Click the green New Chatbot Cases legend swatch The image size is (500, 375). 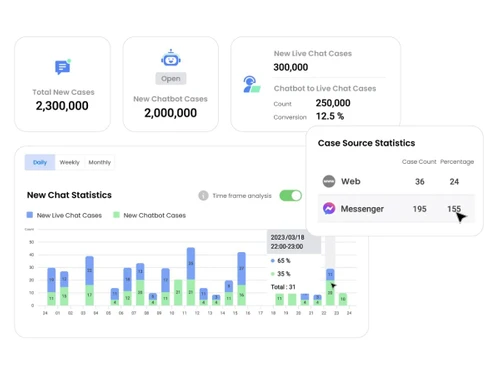116,215
